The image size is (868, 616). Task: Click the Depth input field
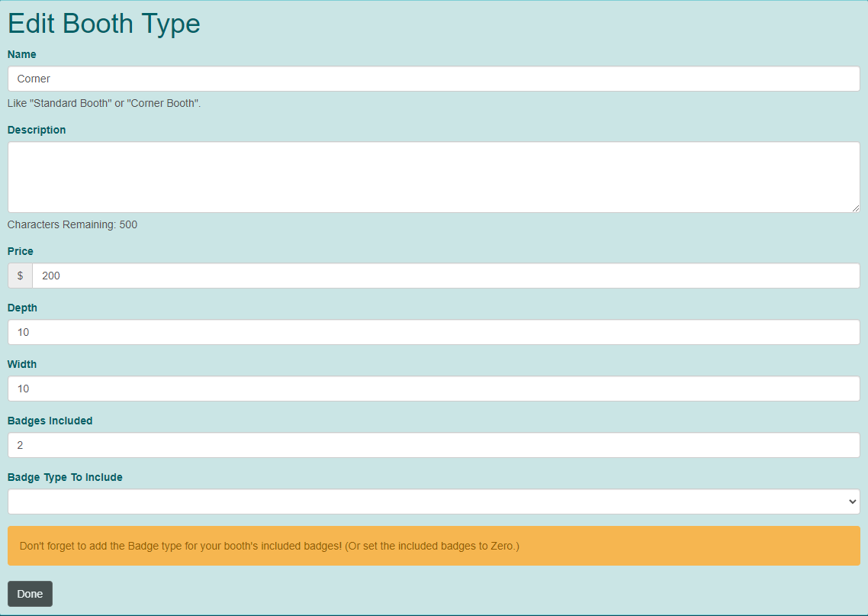[x=433, y=332]
